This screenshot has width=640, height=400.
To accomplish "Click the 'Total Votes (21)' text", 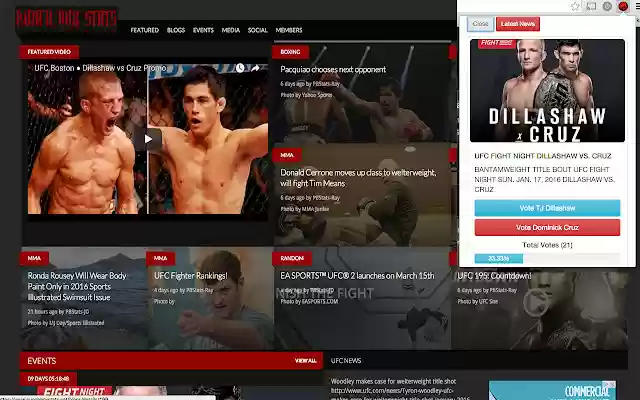I will click(x=547, y=245).
